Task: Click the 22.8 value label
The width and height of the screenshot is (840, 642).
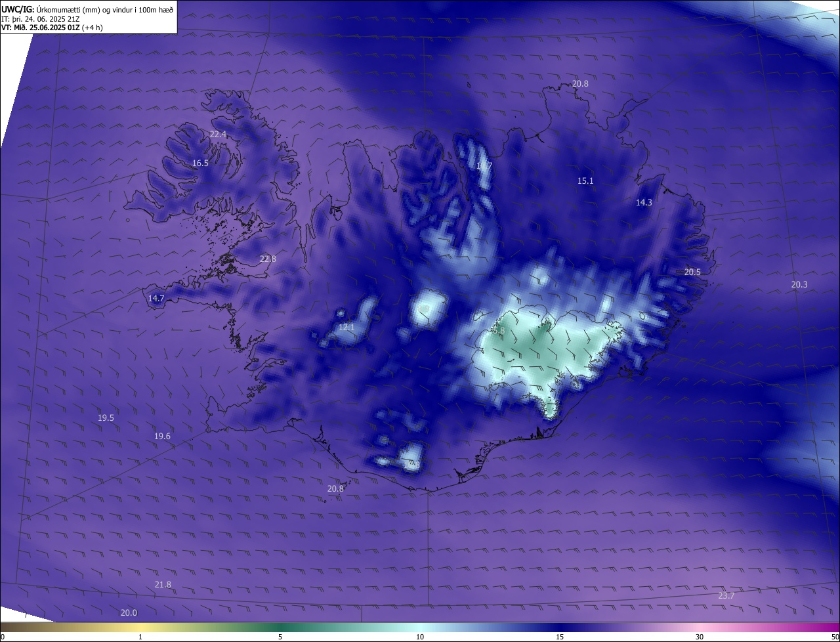Action: (x=268, y=259)
